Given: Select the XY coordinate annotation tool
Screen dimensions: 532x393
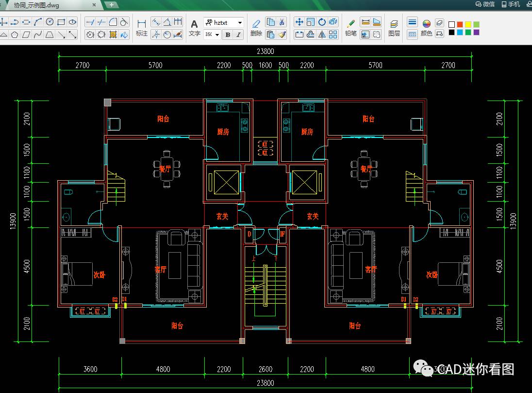Looking at the screenshot, I should click(156, 34).
